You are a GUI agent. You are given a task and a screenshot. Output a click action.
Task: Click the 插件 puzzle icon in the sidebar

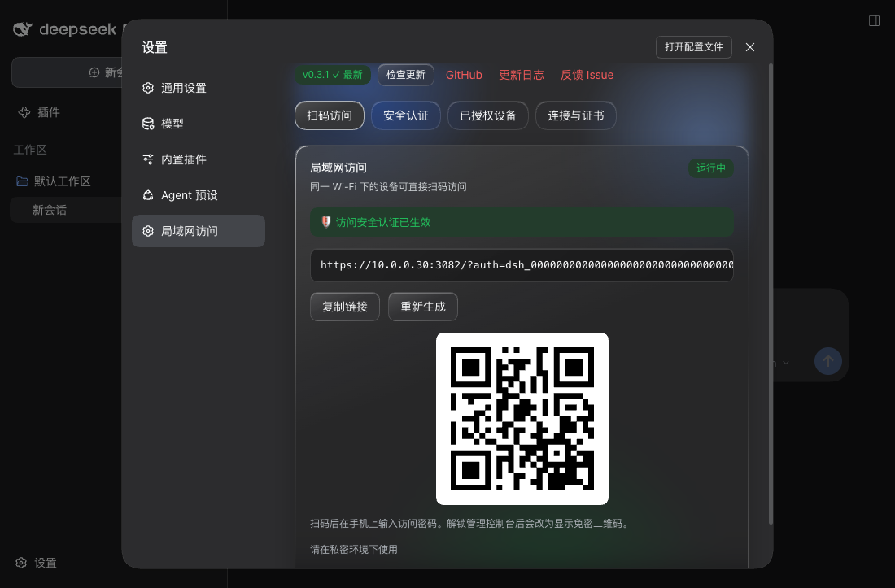[24, 112]
